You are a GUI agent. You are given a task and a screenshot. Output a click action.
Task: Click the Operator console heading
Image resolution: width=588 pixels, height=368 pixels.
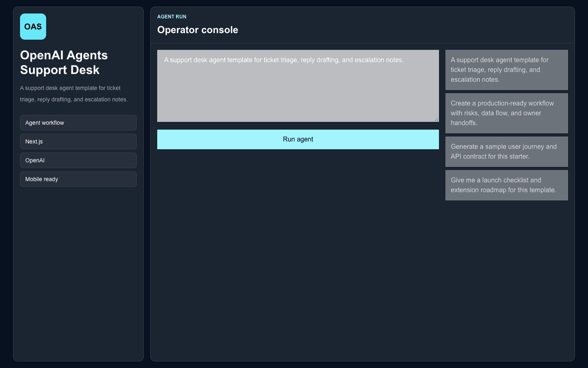198,30
